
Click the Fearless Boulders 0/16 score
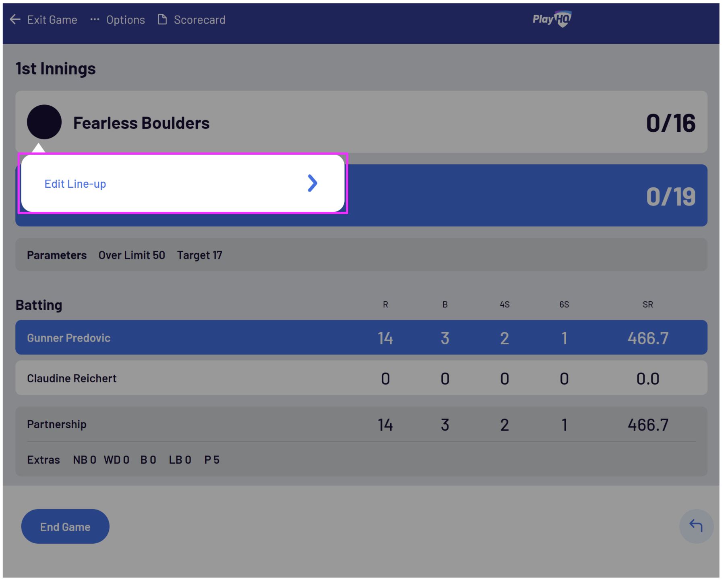[x=670, y=123]
